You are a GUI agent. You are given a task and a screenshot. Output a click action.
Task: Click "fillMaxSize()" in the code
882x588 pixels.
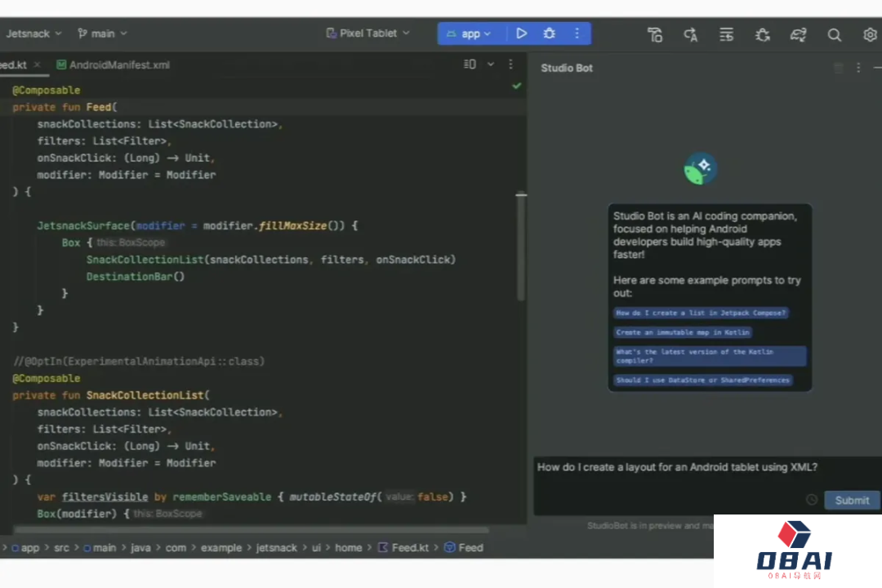(x=301, y=225)
